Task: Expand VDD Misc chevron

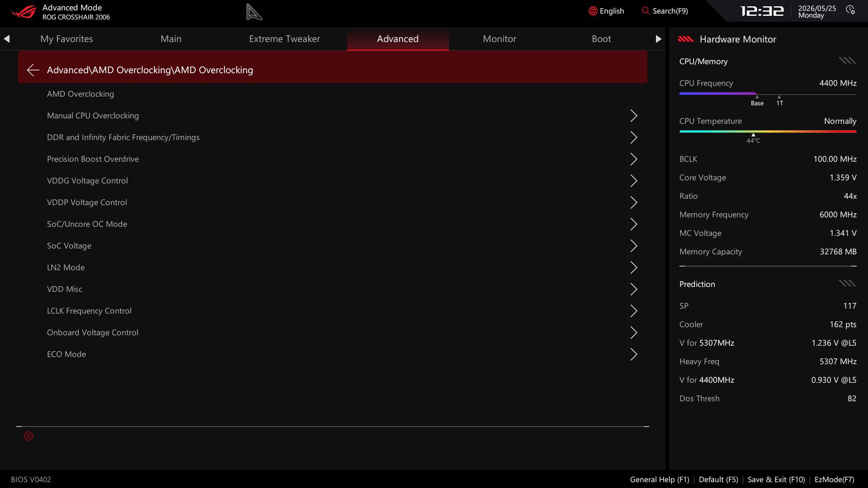Action: tap(634, 289)
